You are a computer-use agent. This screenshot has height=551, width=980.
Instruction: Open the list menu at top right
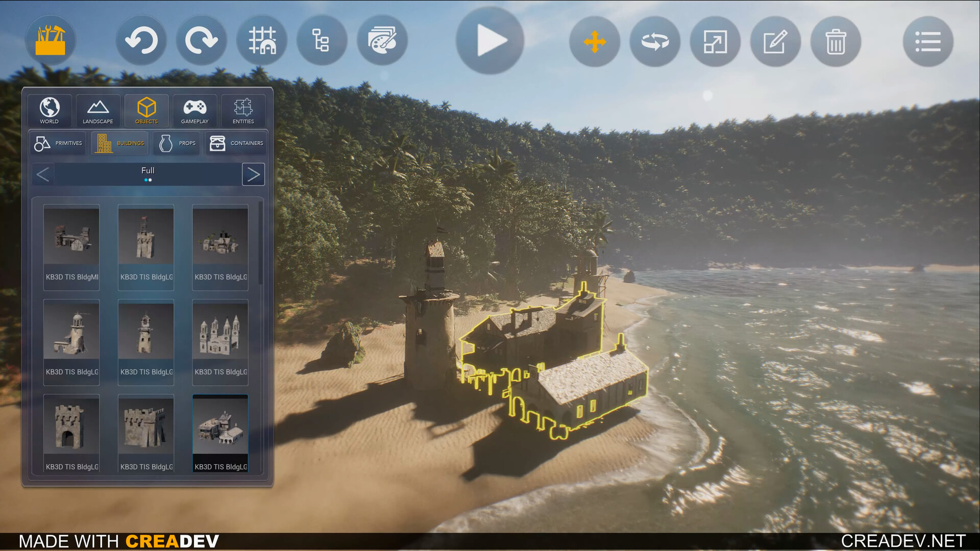click(x=927, y=42)
